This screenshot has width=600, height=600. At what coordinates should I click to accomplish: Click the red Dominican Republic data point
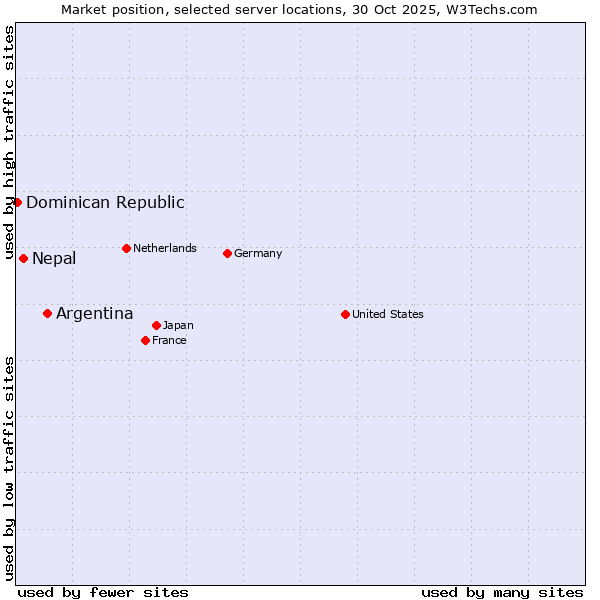click(x=17, y=202)
